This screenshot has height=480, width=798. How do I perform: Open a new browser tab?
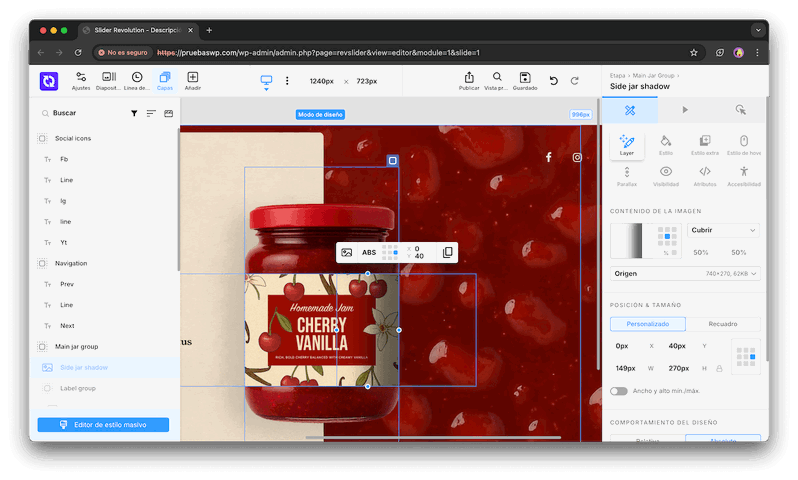tap(209, 30)
